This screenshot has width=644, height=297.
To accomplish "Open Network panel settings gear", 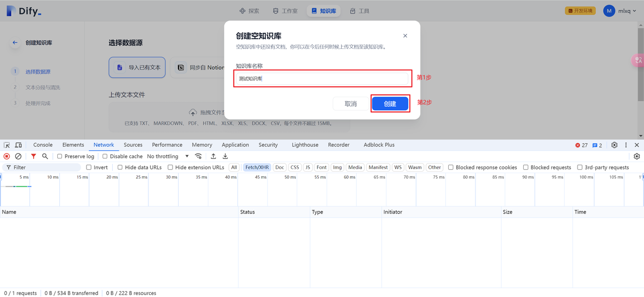I will click(636, 157).
